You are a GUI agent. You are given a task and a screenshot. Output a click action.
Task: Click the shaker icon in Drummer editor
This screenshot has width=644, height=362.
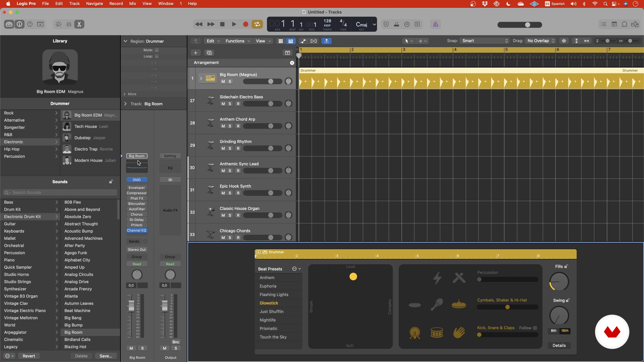tap(437, 305)
